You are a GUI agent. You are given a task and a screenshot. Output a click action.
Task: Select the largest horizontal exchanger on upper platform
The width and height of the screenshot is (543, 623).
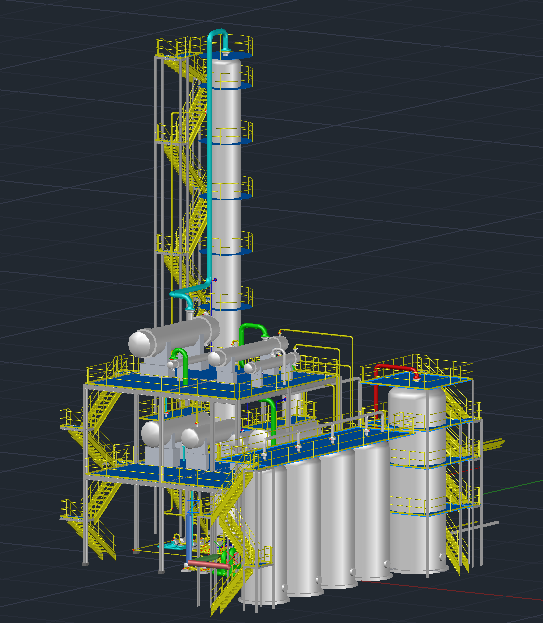tap(174, 334)
